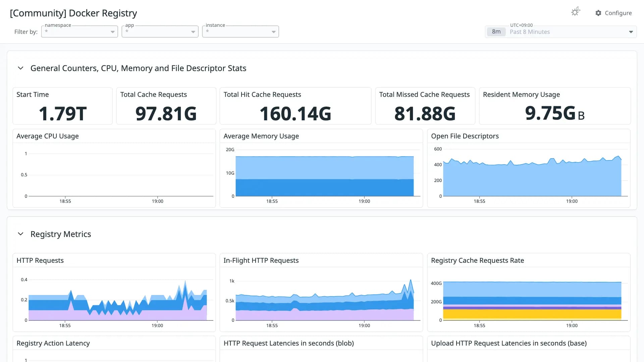644x362 pixels.
Task: Click the In-Flight HTTP Requests panel title
Action: 261,260
